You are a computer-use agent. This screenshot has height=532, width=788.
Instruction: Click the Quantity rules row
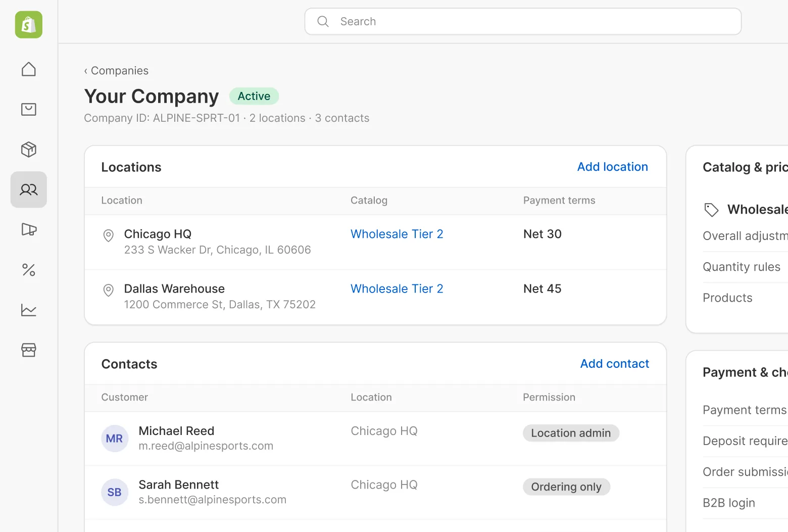coord(745,267)
